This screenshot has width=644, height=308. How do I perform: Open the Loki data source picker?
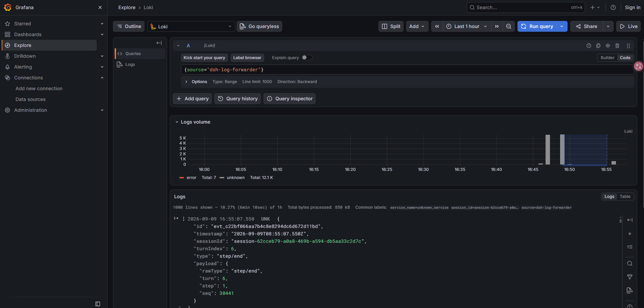pyautogui.click(x=191, y=26)
